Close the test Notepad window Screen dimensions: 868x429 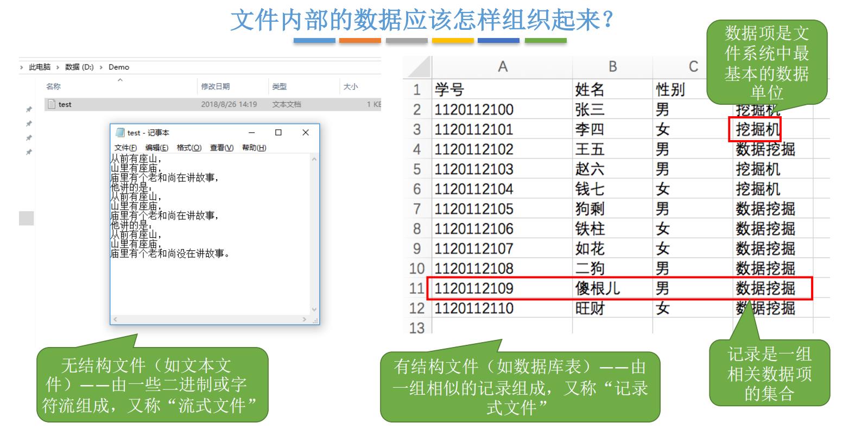306,133
